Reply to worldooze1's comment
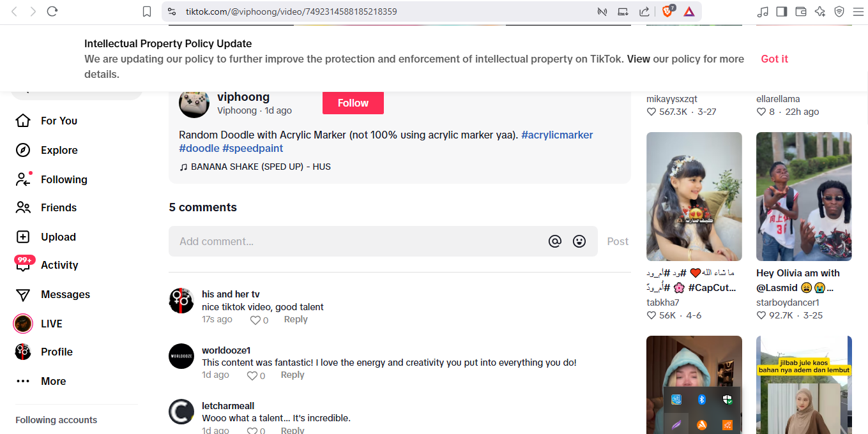 [293, 375]
